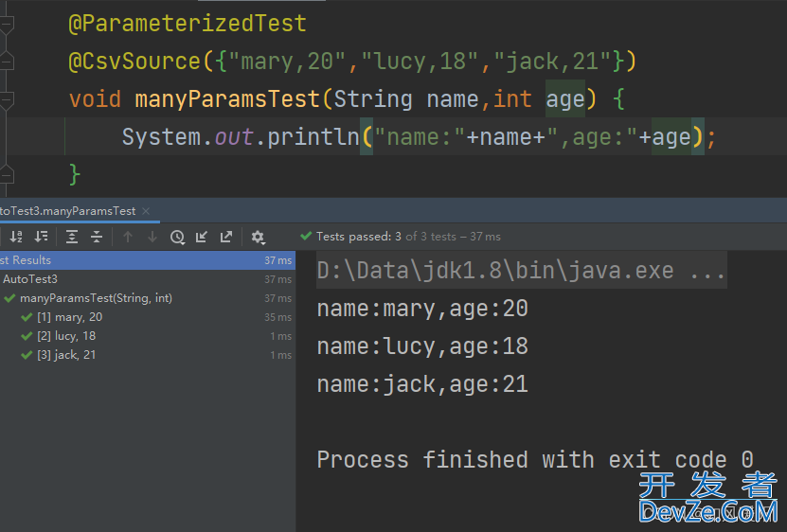Open test runner settings gear

(258, 237)
